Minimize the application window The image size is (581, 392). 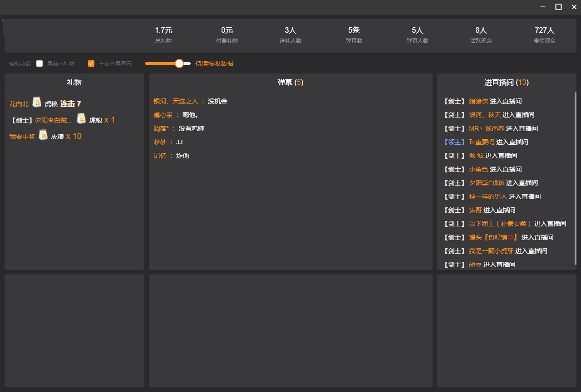(543, 7)
